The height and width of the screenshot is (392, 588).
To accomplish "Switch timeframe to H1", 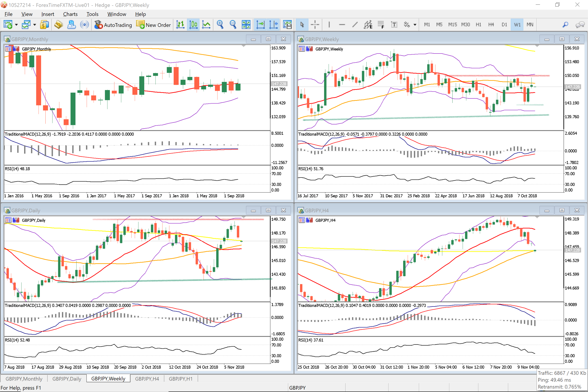I will tap(478, 25).
